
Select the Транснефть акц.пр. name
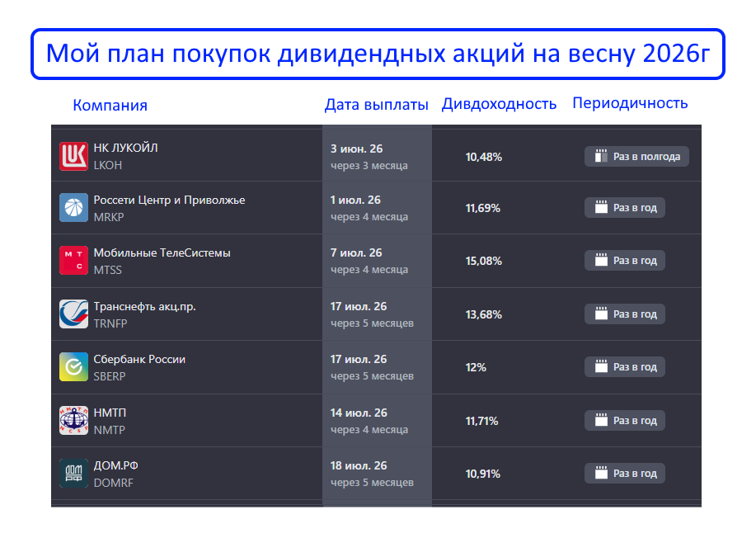[x=144, y=307]
